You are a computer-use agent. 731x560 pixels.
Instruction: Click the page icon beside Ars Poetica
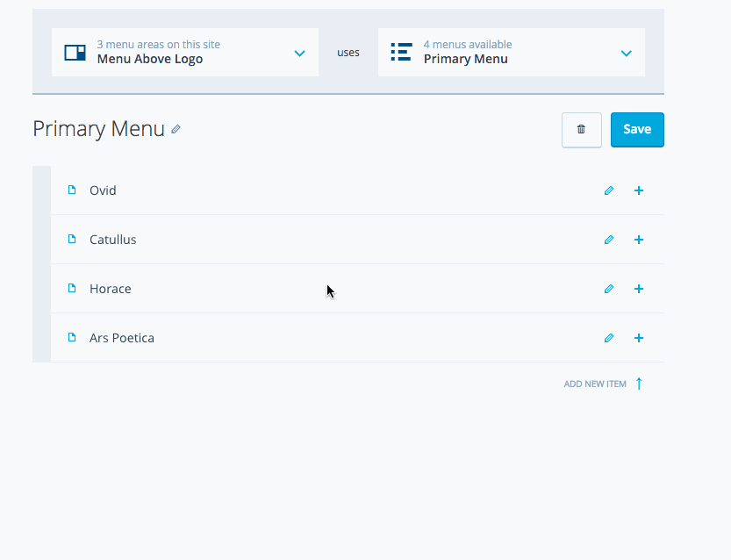72,337
